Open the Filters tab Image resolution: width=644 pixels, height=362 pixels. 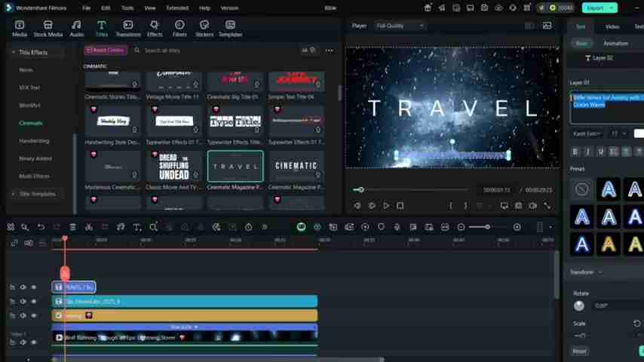(179, 29)
